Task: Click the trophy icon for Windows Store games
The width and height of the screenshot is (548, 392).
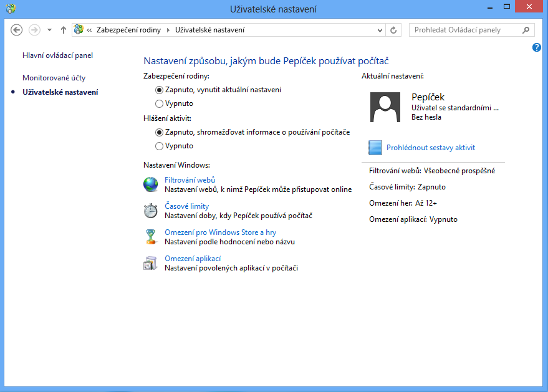Action: 151,237
